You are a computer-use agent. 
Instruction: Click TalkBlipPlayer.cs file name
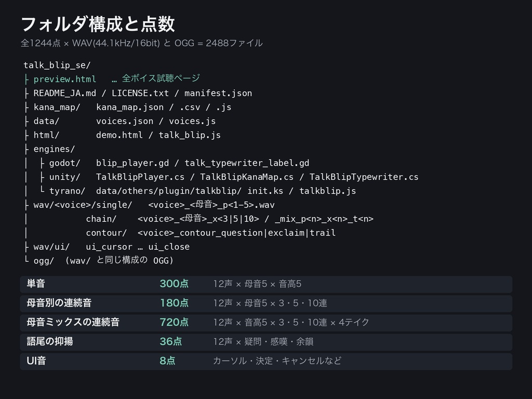(x=140, y=177)
